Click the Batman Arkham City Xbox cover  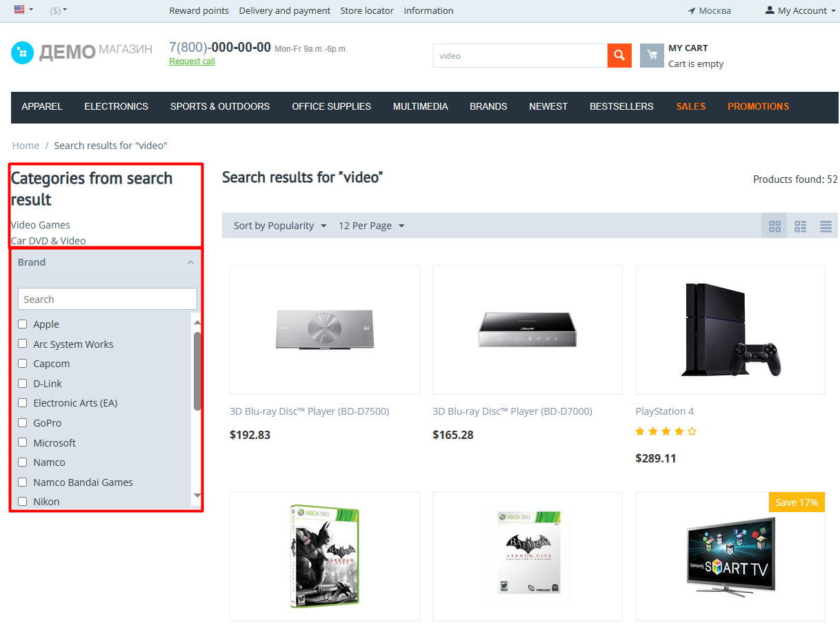tap(325, 556)
